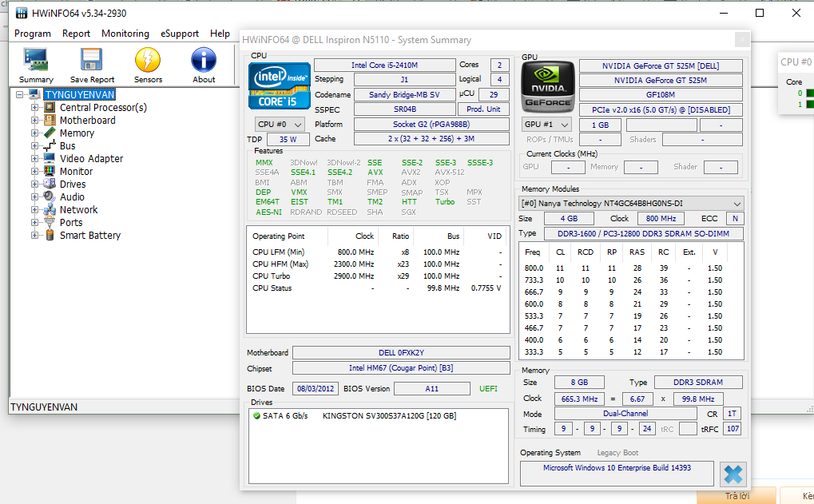Expand the Drives node
The image size is (814, 504).
point(34,185)
